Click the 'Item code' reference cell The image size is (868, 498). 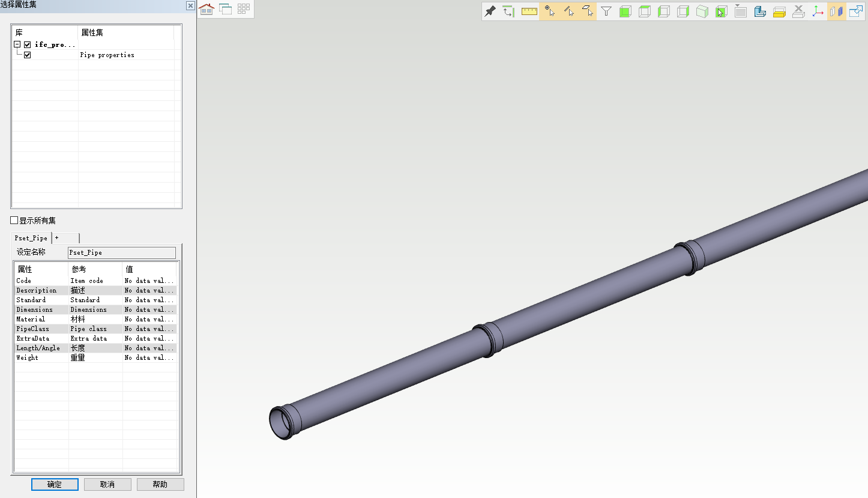(x=95, y=281)
